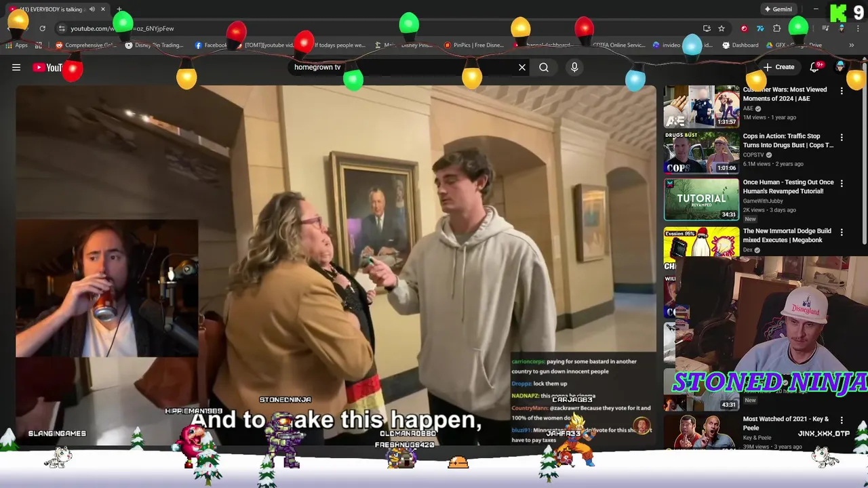Open the YouTube guide hamburger menu

[x=16, y=67]
